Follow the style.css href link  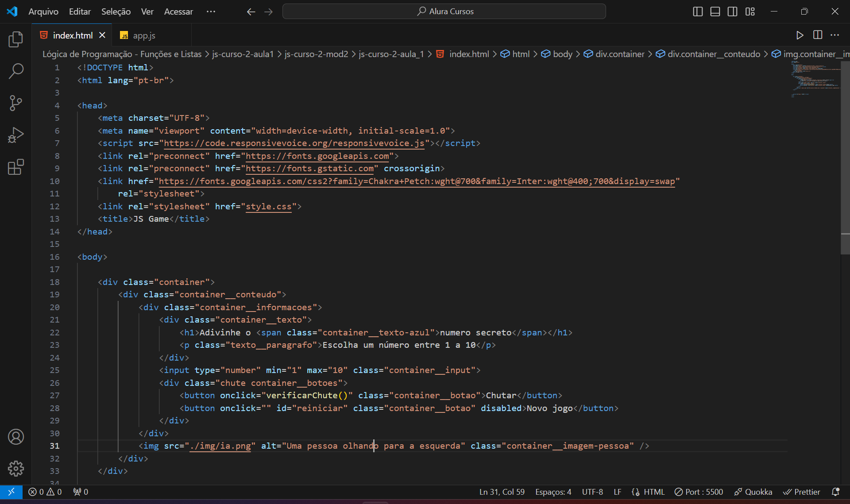(x=269, y=206)
